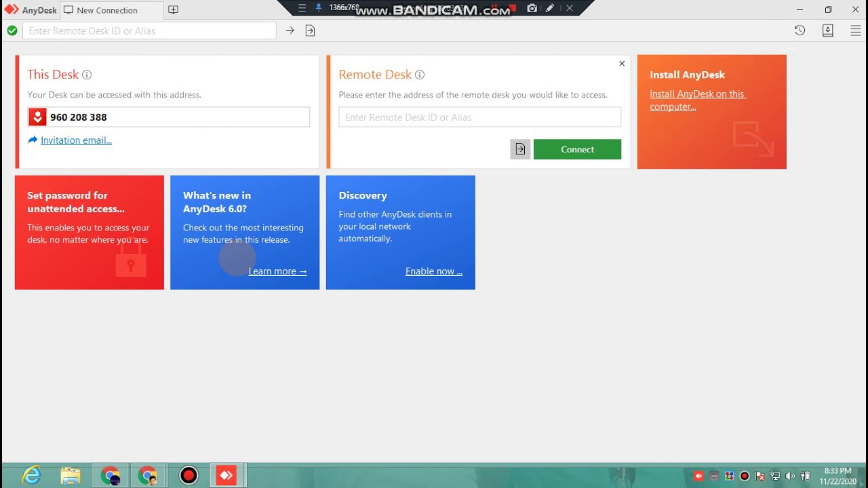Open Bandicam recorder from the taskbar
This screenshot has width=868, height=488.
point(189,476)
